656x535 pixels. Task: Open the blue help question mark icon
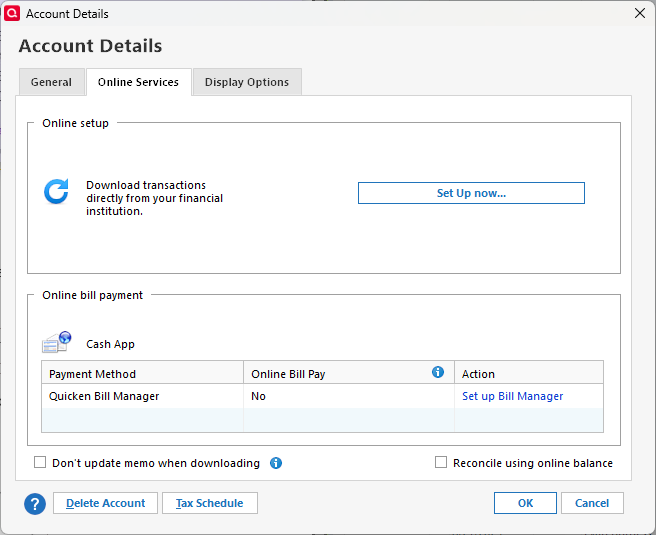click(x=35, y=504)
